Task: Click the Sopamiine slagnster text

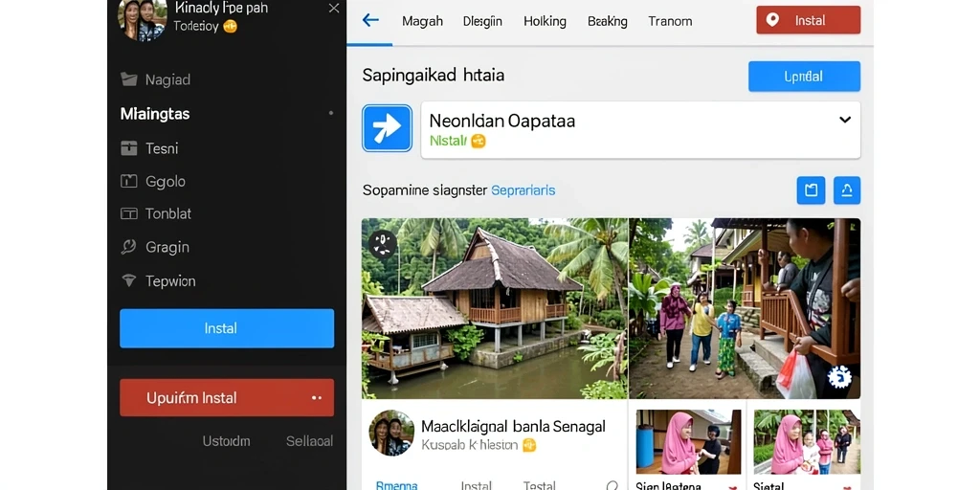Action: 424,190
